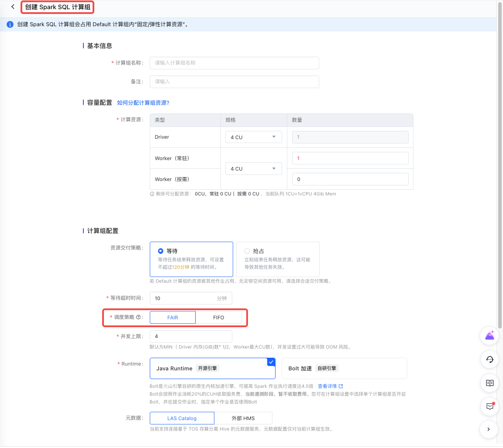Click the 计算组配置 section heading
503x448 pixels.
pyautogui.click(x=103, y=231)
